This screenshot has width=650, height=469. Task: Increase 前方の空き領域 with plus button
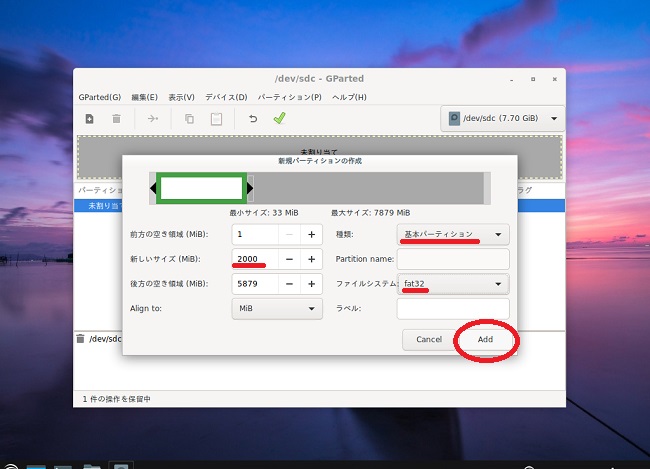tap(311, 234)
